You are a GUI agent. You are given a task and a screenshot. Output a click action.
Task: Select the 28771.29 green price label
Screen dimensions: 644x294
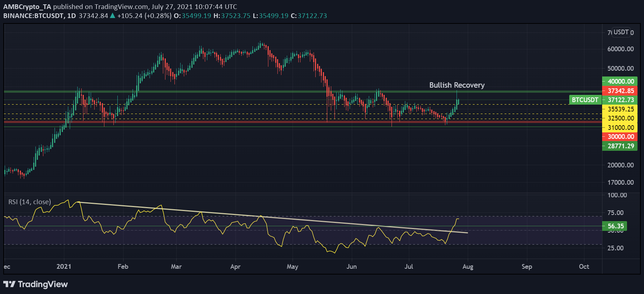click(620, 146)
